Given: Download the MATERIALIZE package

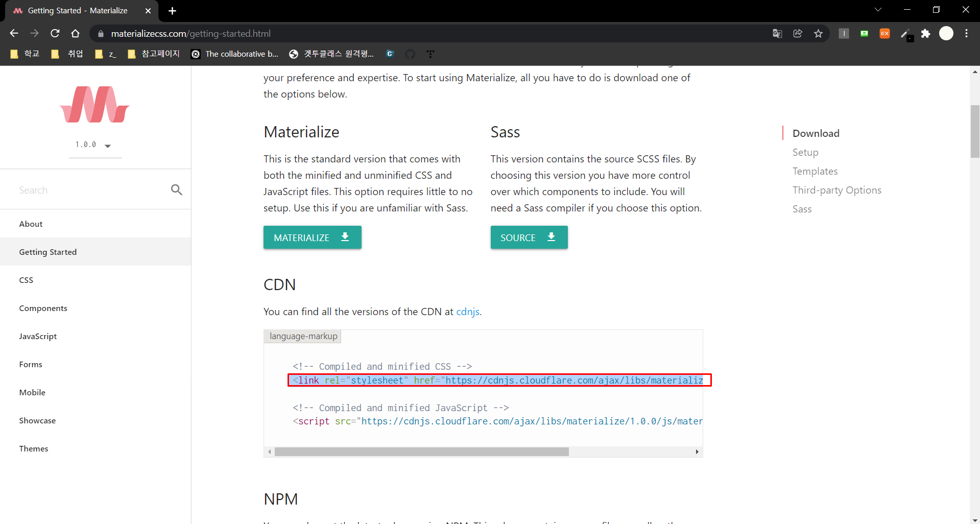Looking at the screenshot, I should click(x=313, y=237).
